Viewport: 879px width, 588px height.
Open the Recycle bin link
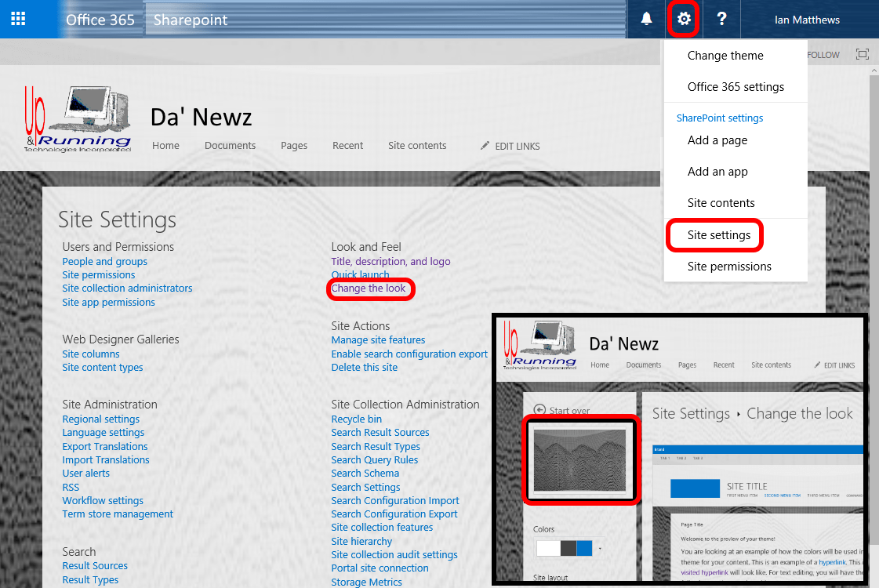[356, 419]
